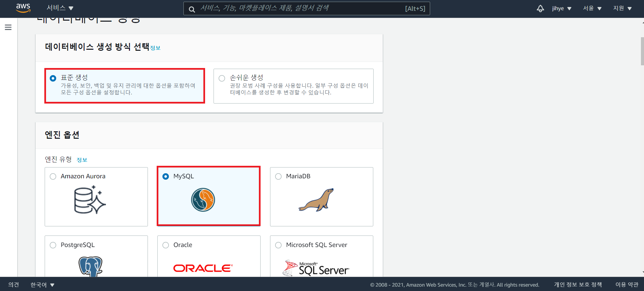Select the 손쉬운 생성 radio button

tap(222, 79)
